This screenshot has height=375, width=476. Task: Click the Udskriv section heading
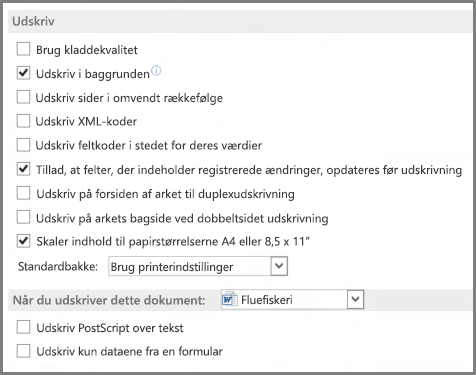[x=33, y=21]
